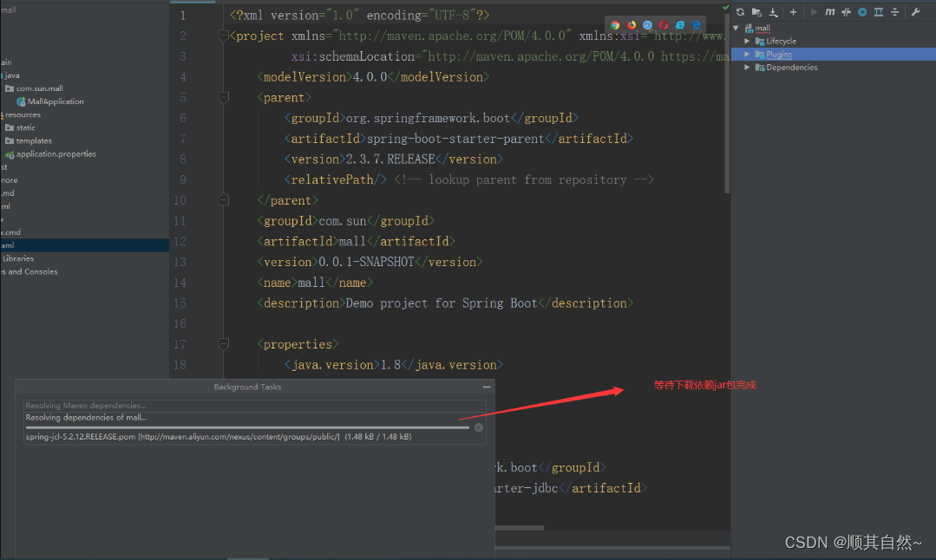Toggle skip tests mode in Maven panel

[847, 11]
